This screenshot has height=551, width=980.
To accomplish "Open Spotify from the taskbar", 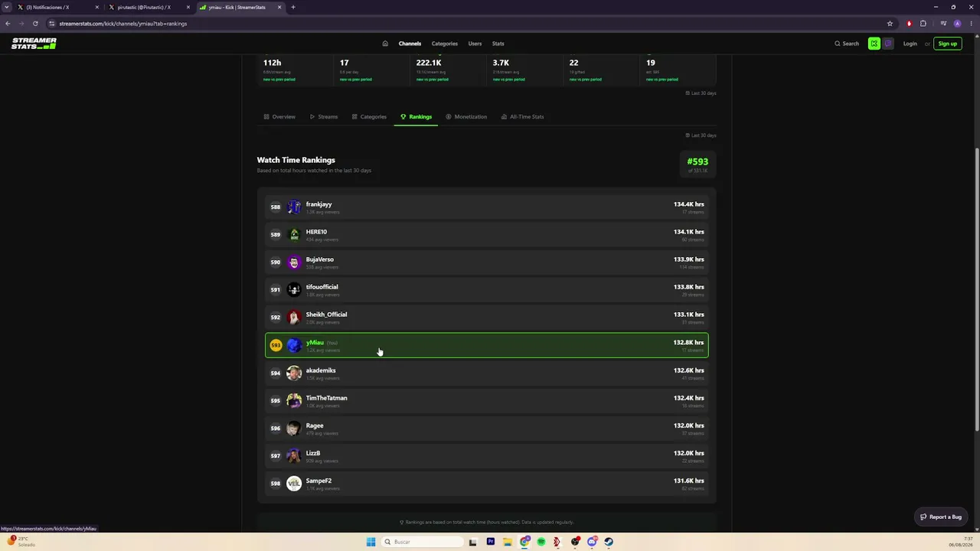I will pos(541,542).
